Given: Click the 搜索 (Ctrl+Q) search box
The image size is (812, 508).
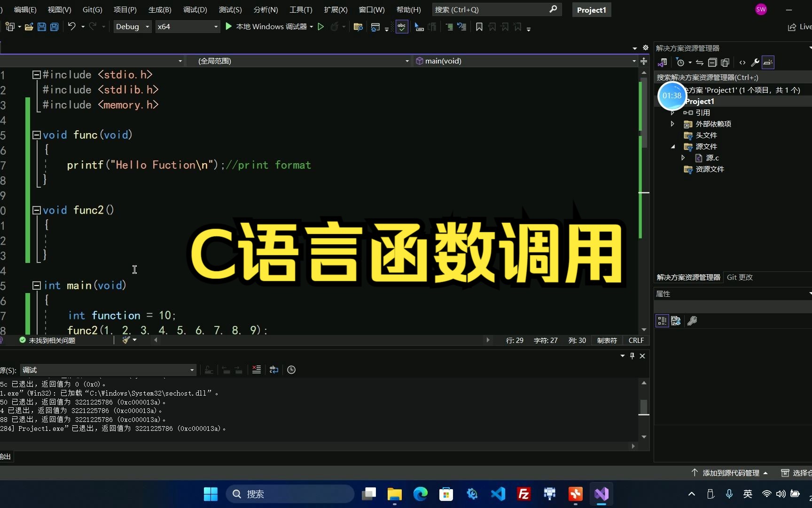Looking at the screenshot, I should point(497,9).
